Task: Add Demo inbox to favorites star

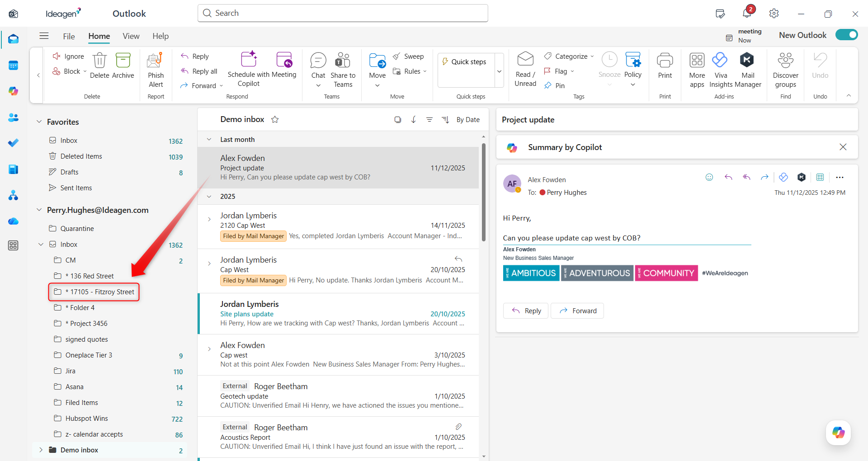Action: point(275,120)
